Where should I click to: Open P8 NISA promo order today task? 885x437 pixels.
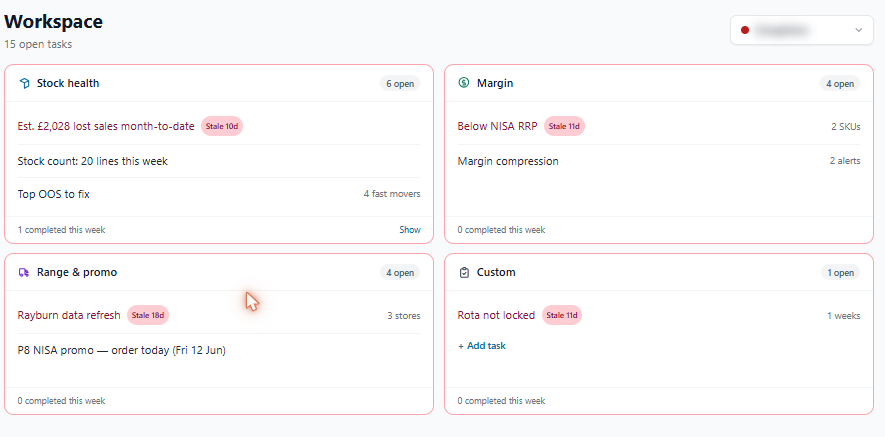[121, 350]
